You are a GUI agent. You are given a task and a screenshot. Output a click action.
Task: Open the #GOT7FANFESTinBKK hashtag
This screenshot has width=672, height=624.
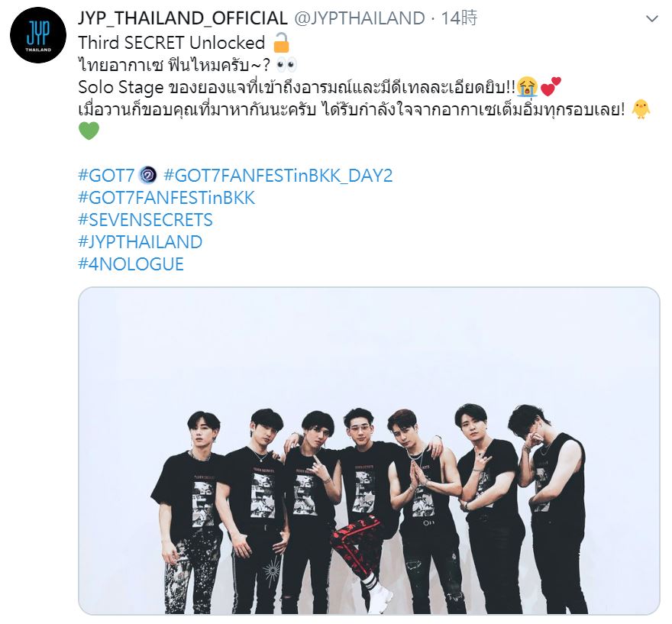pos(166,198)
